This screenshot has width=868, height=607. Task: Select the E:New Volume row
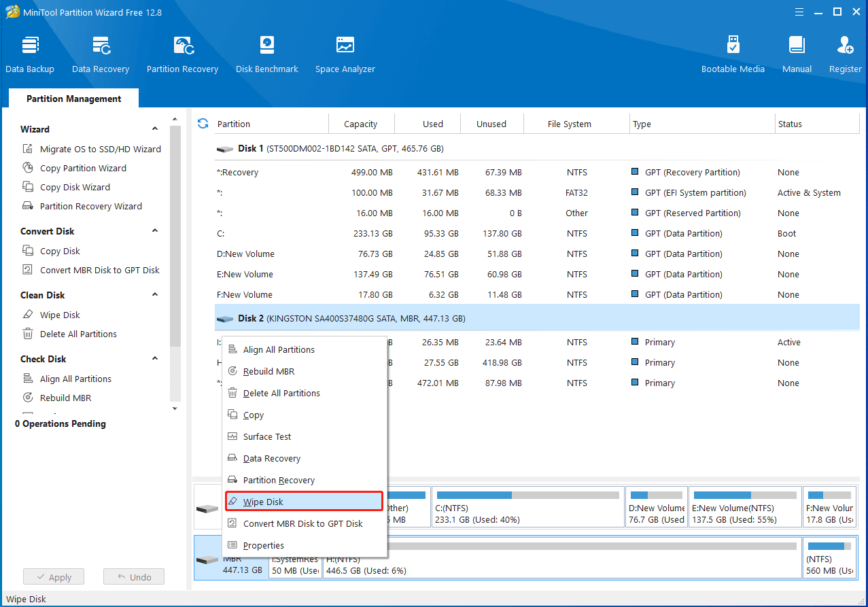537,274
